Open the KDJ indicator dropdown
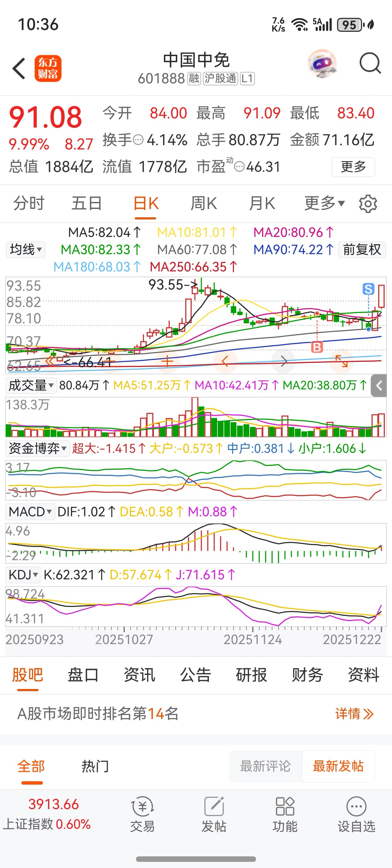Viewport: 392px width, 868px height. tap(23, 575)
